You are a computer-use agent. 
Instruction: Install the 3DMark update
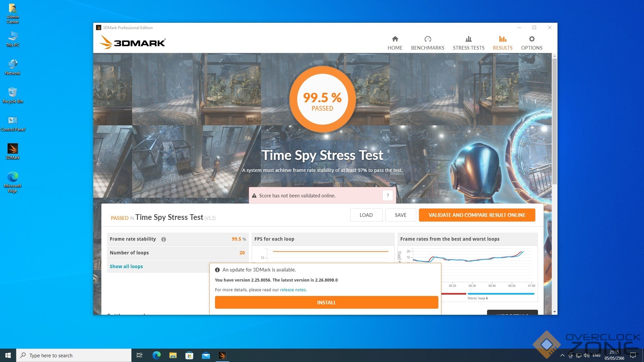click(326, 302)
